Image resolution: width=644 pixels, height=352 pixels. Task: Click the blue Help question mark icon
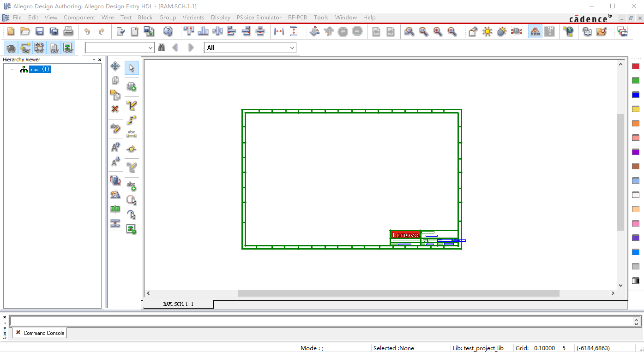tap(168, 31)
